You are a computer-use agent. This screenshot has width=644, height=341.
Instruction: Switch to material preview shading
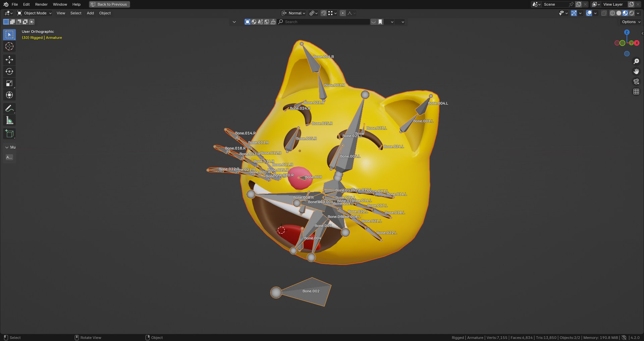pyautogui.click(x=625, y=13)
